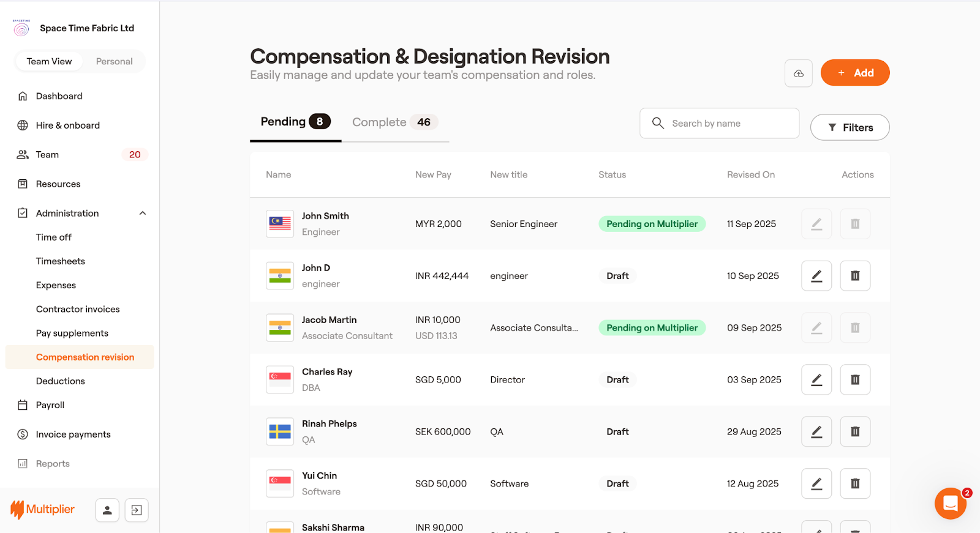Open the Pay supplements page
The width and height of the screenshot is (980, 533).
tap(72, 334)
